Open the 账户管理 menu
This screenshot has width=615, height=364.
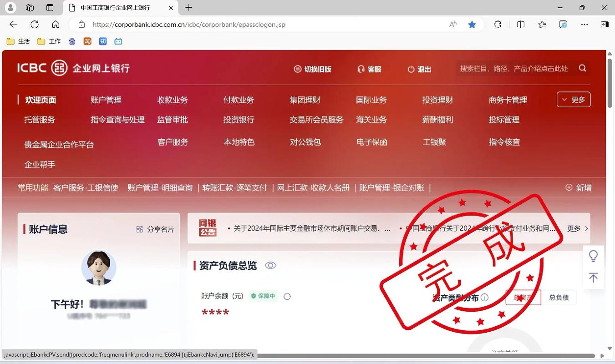(106, 100)
